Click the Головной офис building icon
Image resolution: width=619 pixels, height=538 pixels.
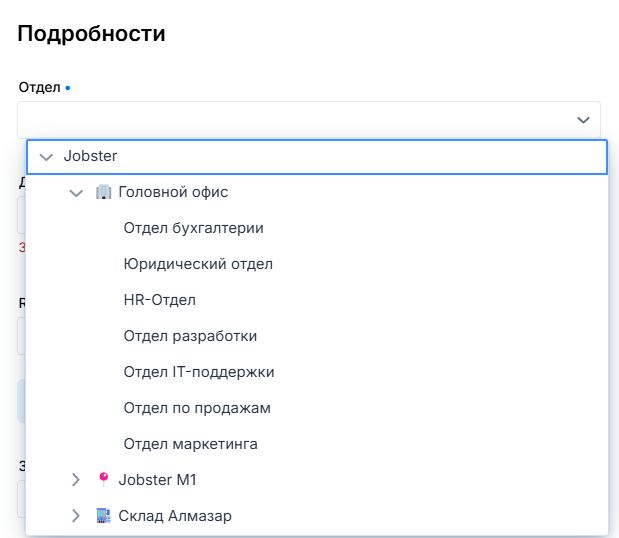point(103,192)
